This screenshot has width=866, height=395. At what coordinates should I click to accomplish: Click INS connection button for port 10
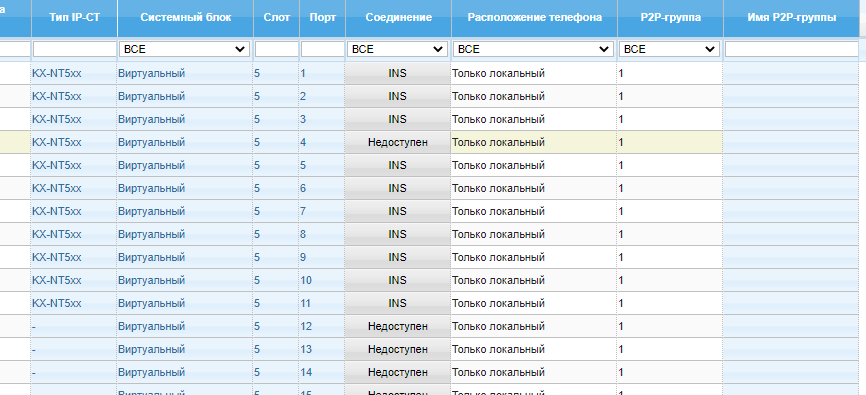(x=398, y=281)
